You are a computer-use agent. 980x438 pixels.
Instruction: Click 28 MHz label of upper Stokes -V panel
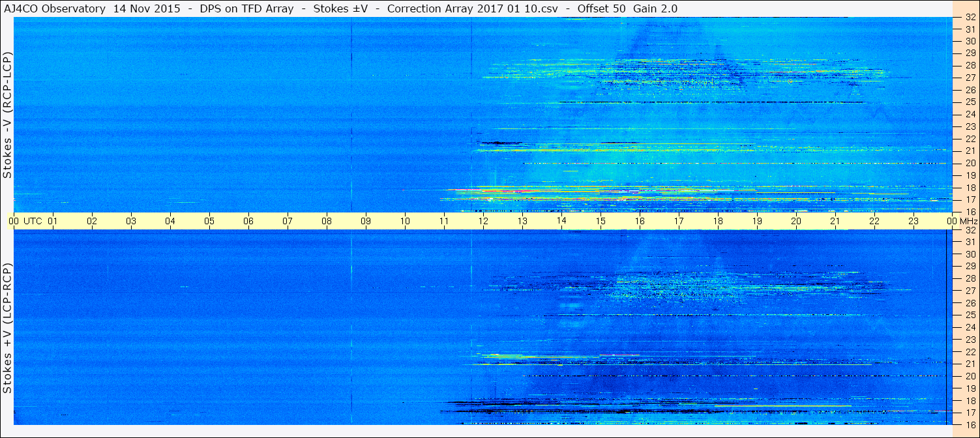coord(970,65)
